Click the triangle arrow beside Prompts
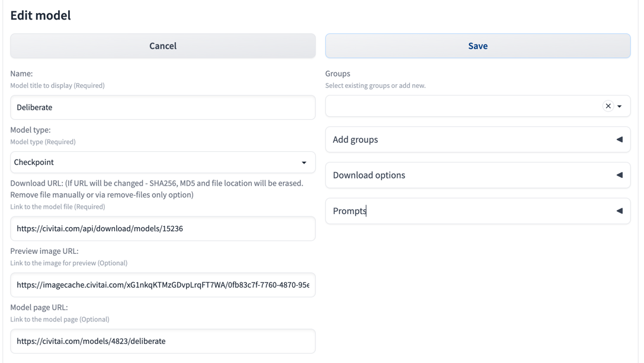Viewport: 644px width, 363px height. tap(619, 211)
